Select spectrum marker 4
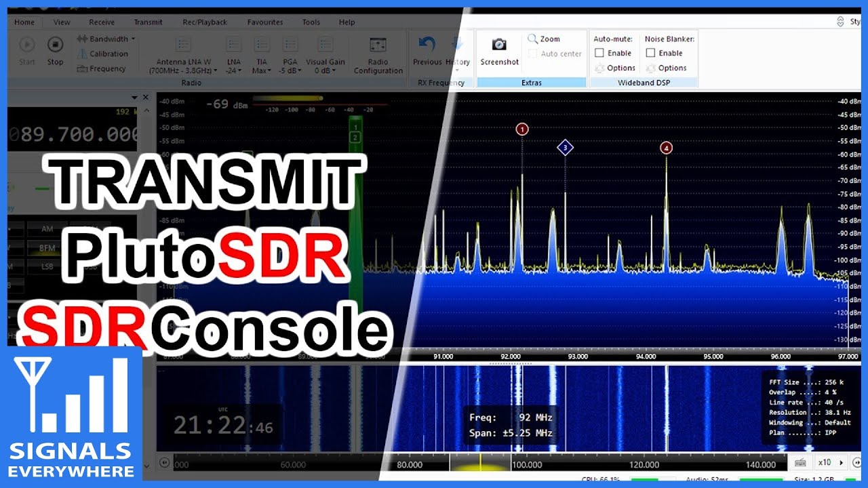 coord(667,148)
